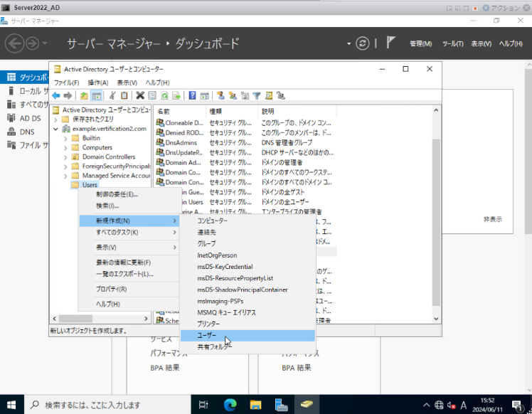
Task: Select グループ from new object submenu
Action: [x=248, y=244]
